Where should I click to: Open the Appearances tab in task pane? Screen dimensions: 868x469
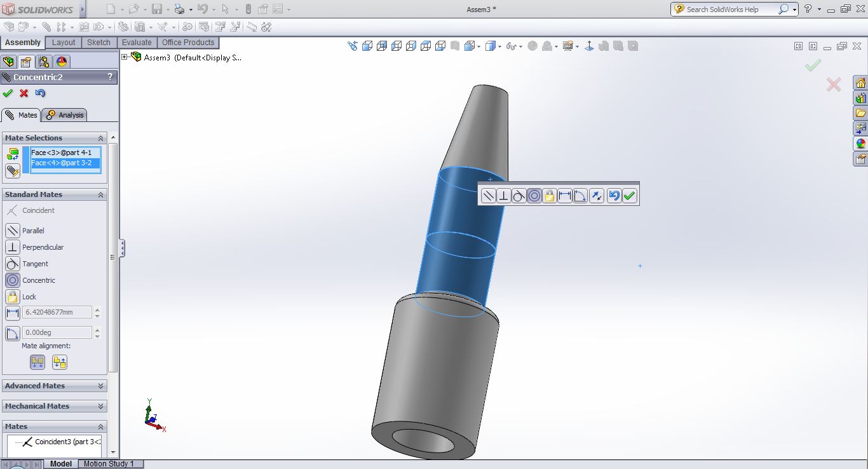tap(860, 144)
